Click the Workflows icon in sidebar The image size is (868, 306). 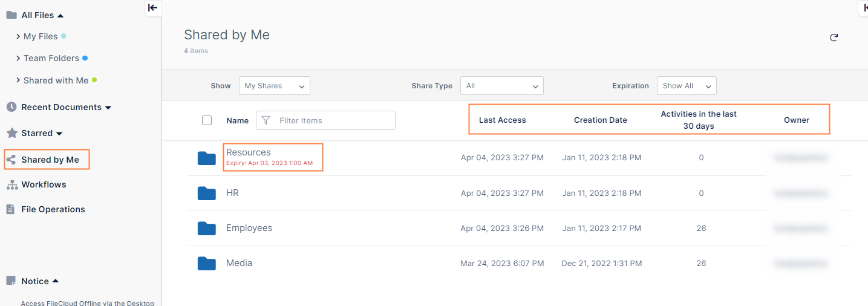tap(11, 184)
